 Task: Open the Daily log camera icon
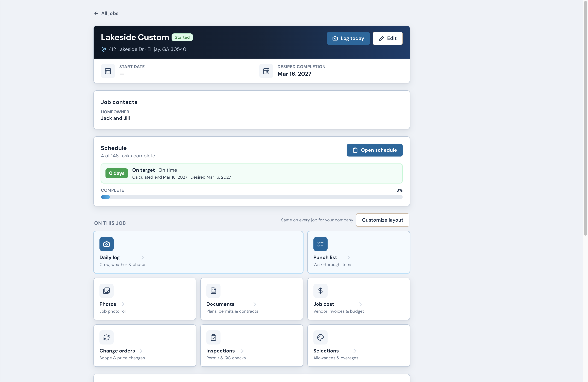(x=107, y=244)
